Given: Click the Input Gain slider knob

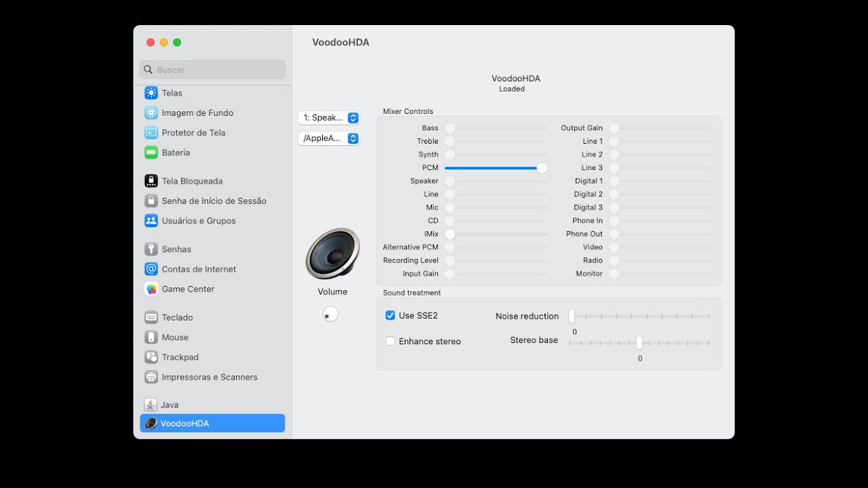Looking at the screenshot, I should 450,274.
